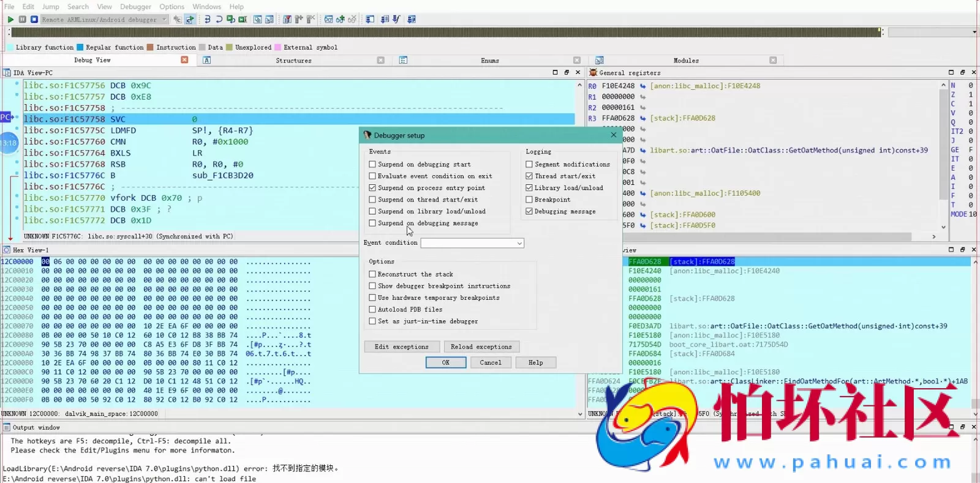
Task: Click the Structures tab icon
Action: point(207,60)
